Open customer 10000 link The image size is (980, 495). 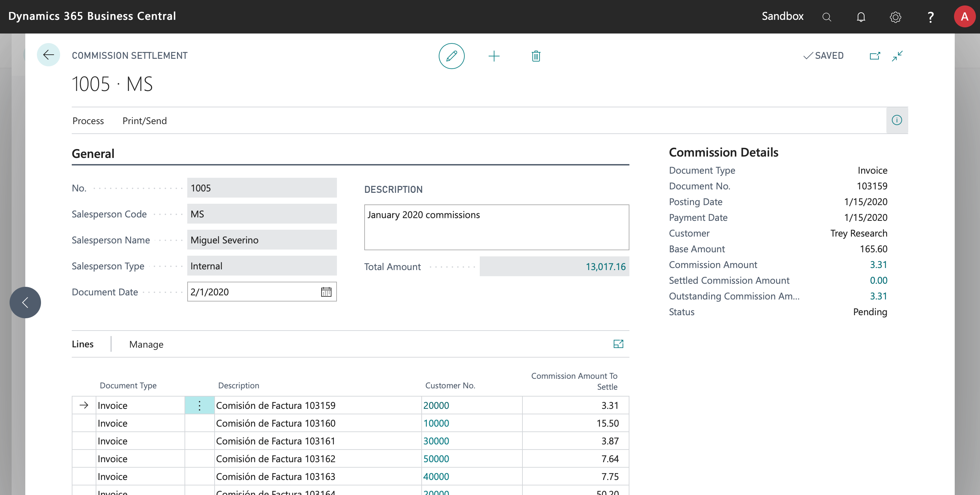[x=436, y=423]
